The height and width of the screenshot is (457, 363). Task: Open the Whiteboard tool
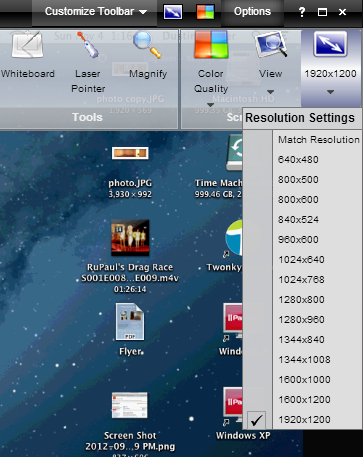tap(28, 55)
